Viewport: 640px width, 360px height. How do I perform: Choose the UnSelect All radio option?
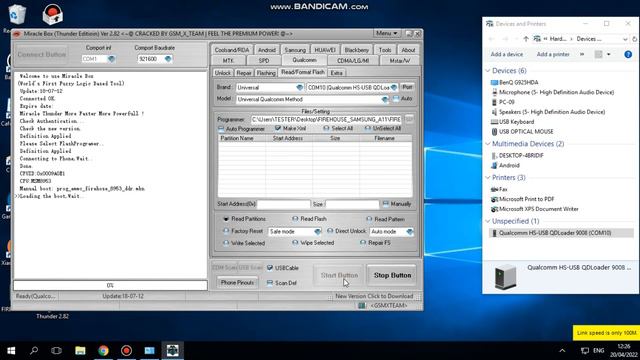367,128
